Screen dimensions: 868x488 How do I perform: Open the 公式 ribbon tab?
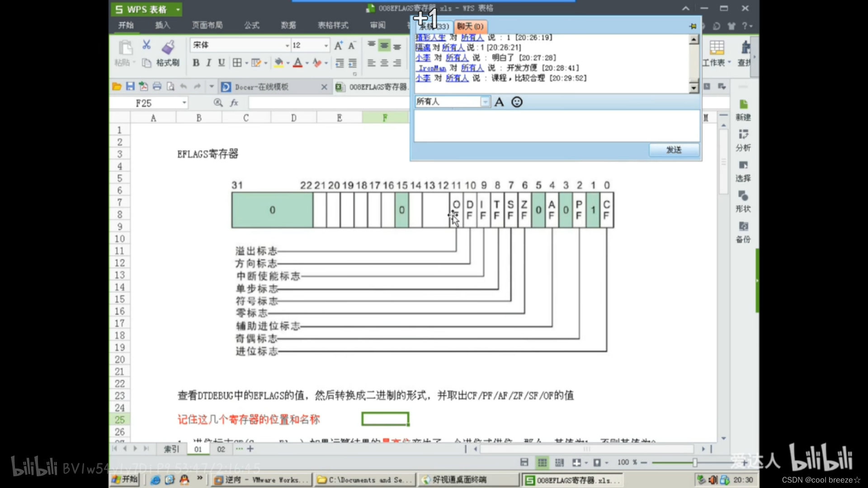click(252, 25)
